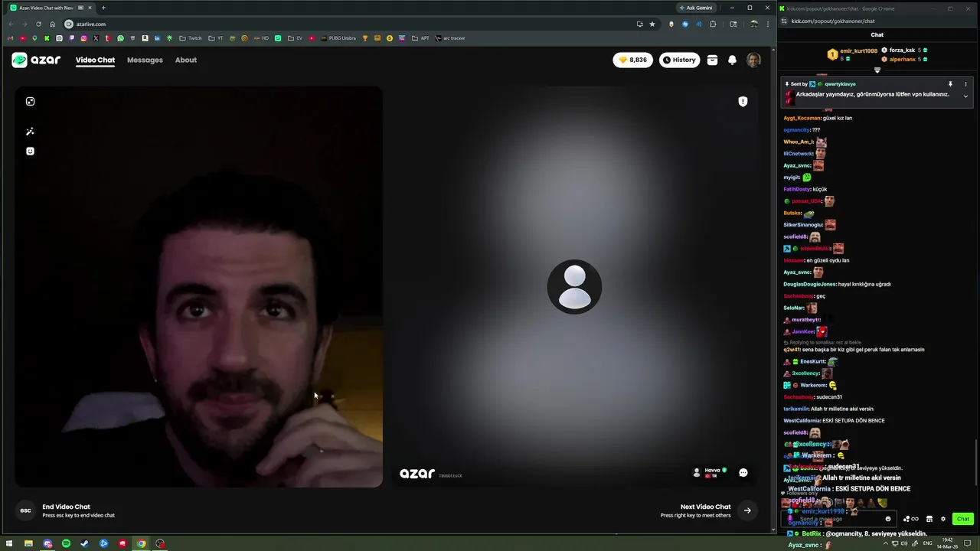
Task: Click Next Video Chat text
Action: click(x=705, y=507)
